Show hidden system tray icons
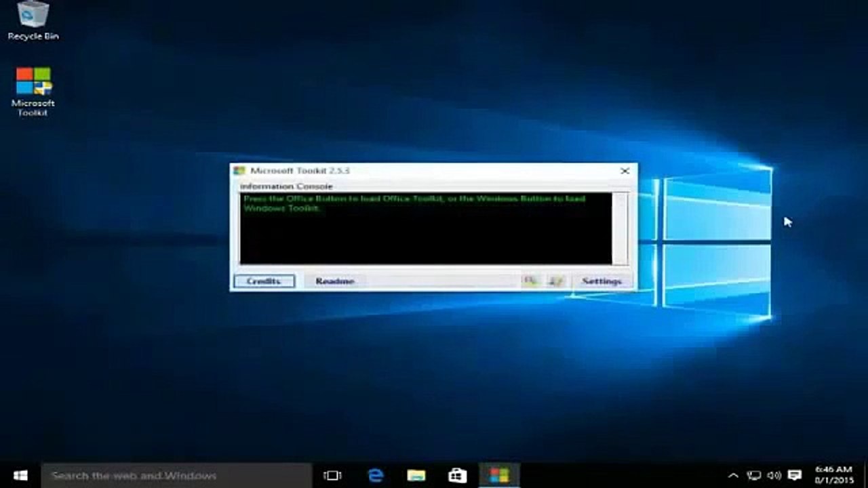Viewport: 868px width, 488px height. pos(733,475)
